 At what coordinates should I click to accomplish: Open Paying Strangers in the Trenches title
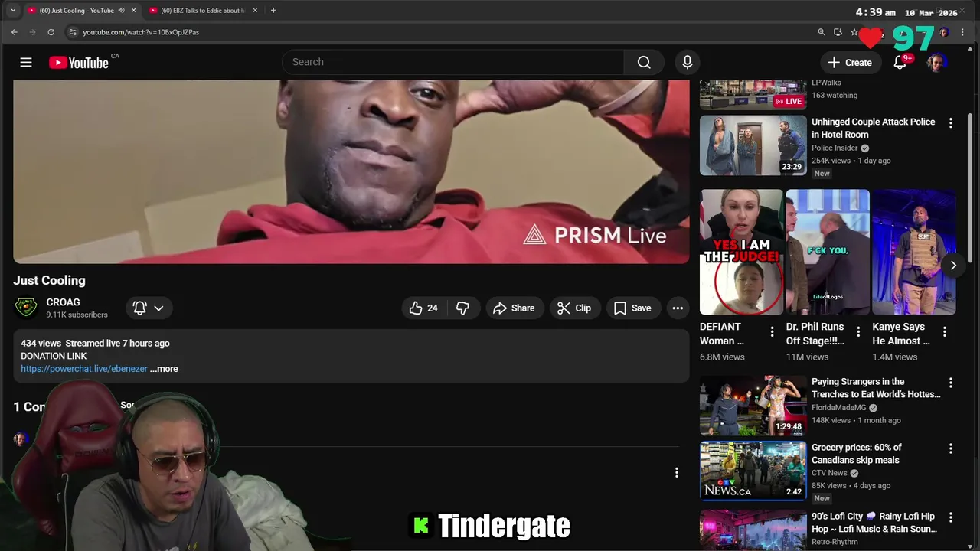pyautogui.click(x=876, y=388)
